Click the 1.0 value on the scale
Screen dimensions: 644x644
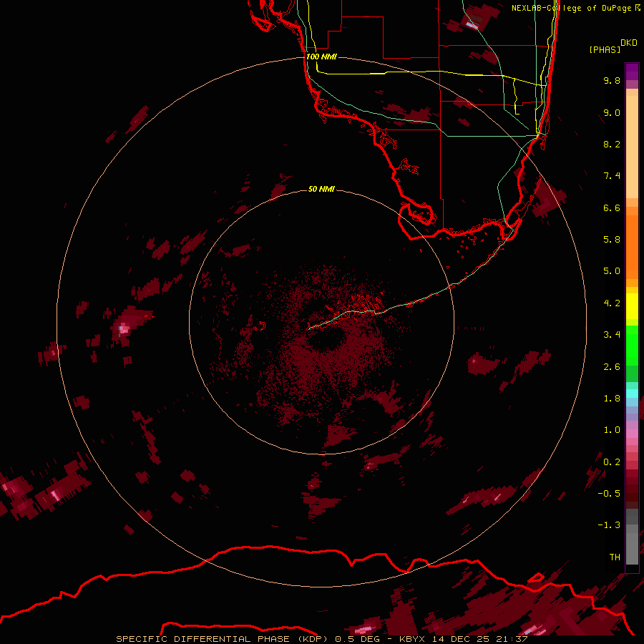point(612,430)
